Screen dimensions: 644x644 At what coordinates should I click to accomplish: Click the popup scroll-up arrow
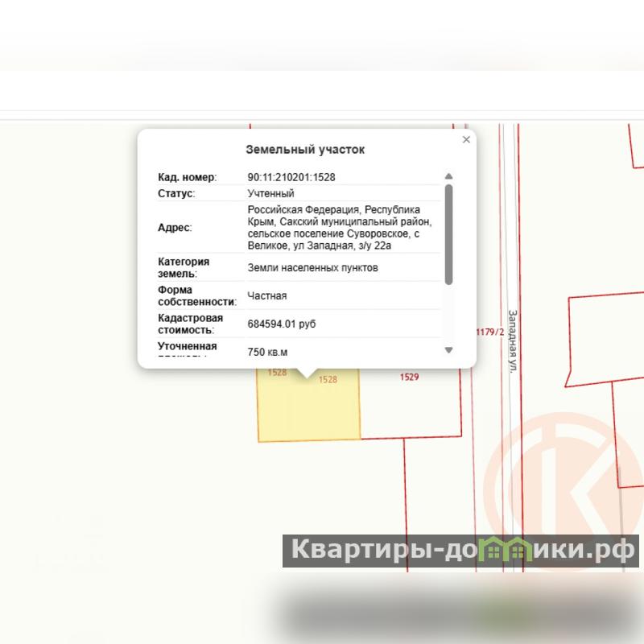pos(448,176)
